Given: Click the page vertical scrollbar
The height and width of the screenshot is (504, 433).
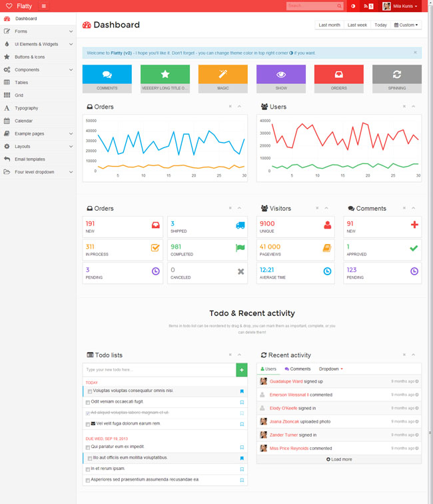Looking at the screenshot, I should [430, 252].
